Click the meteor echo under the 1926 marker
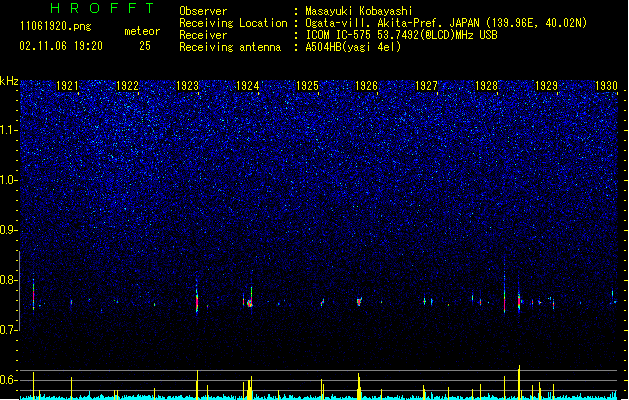 click(359, 302)
